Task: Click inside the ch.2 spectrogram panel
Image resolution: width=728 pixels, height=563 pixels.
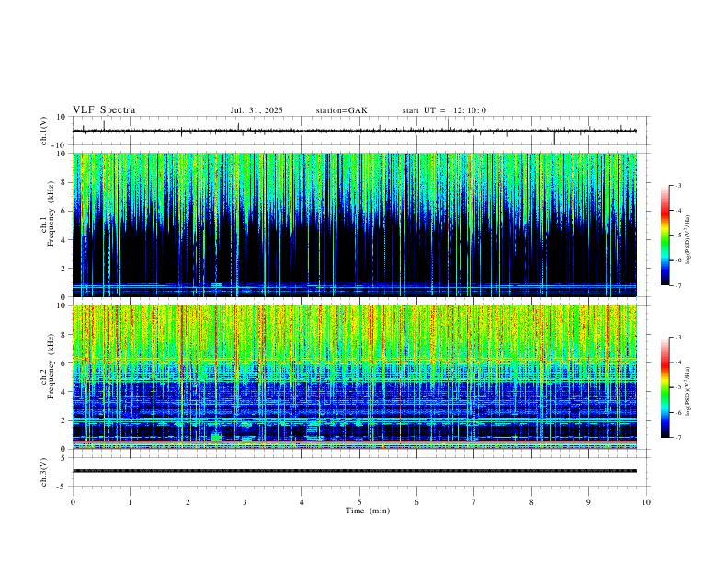Action: 354,377
